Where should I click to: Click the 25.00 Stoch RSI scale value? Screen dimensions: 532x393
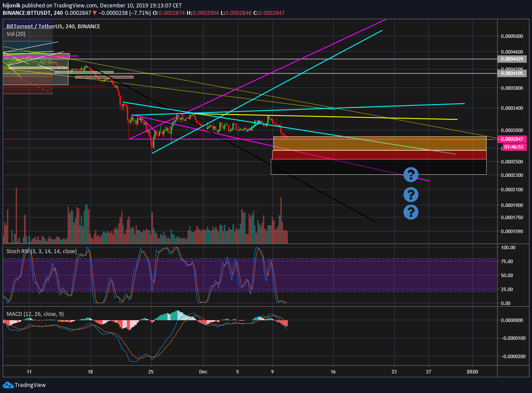tap(507, 289)
